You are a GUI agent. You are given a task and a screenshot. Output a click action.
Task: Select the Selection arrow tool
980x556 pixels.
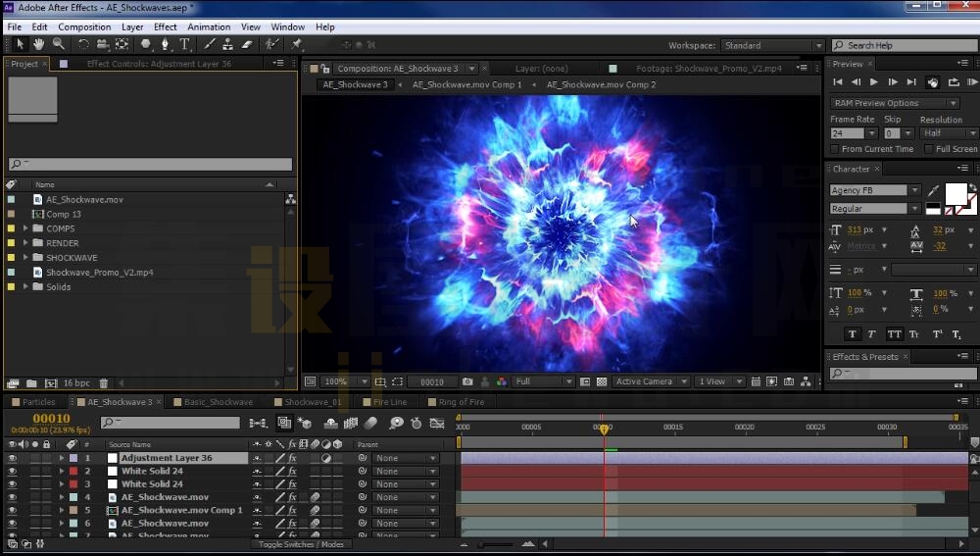pos(20,44)
